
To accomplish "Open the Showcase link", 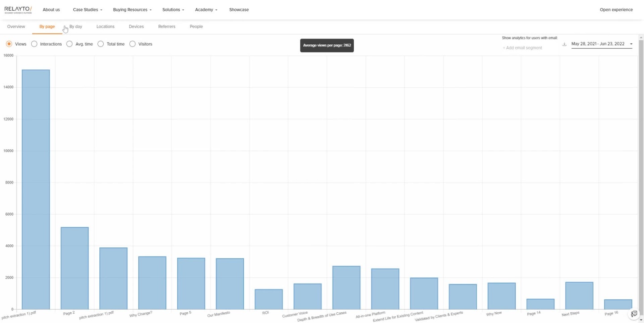I will point(239,10).
